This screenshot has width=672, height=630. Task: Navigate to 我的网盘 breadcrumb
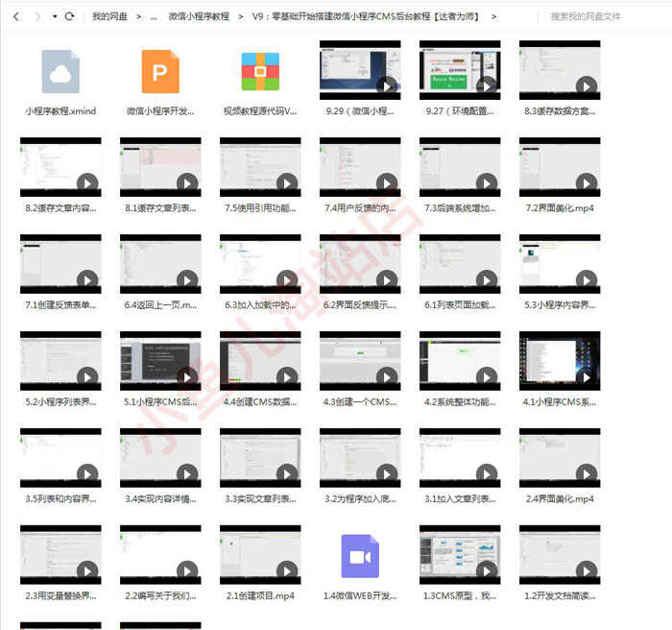click(x=109, y=16)
